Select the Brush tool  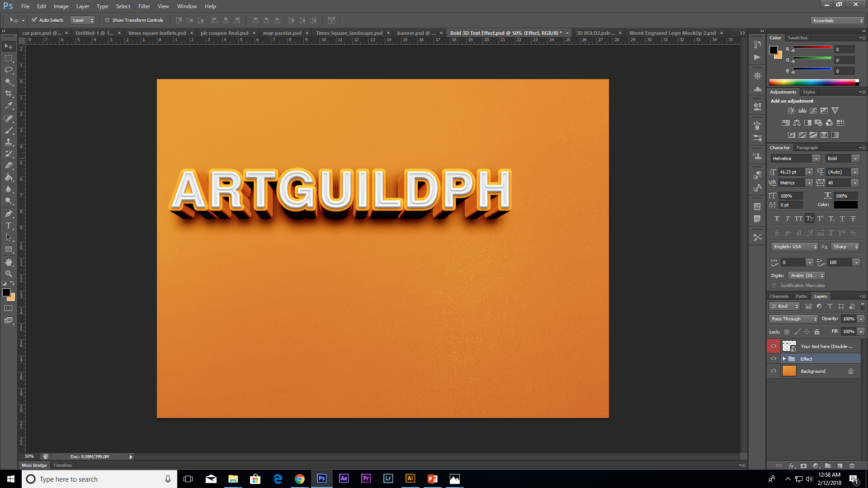pyautogui.click(x=9, y=130)
